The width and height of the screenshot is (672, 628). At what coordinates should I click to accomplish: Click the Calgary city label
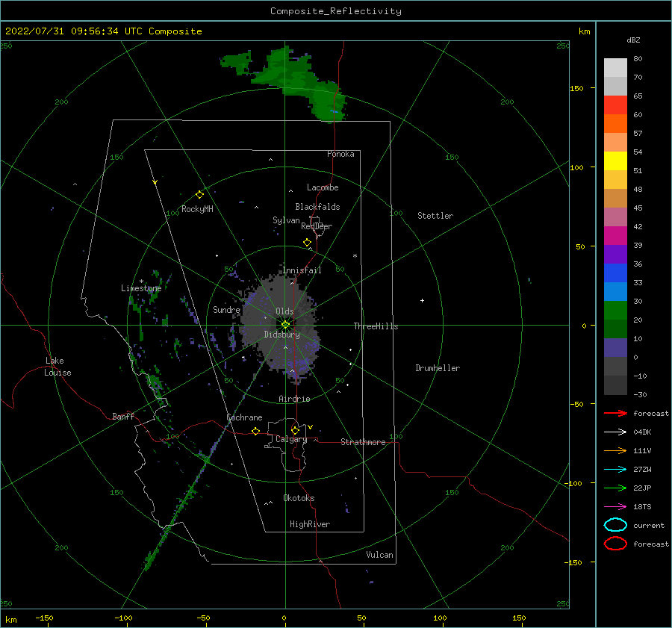click(x=291, y=439)
